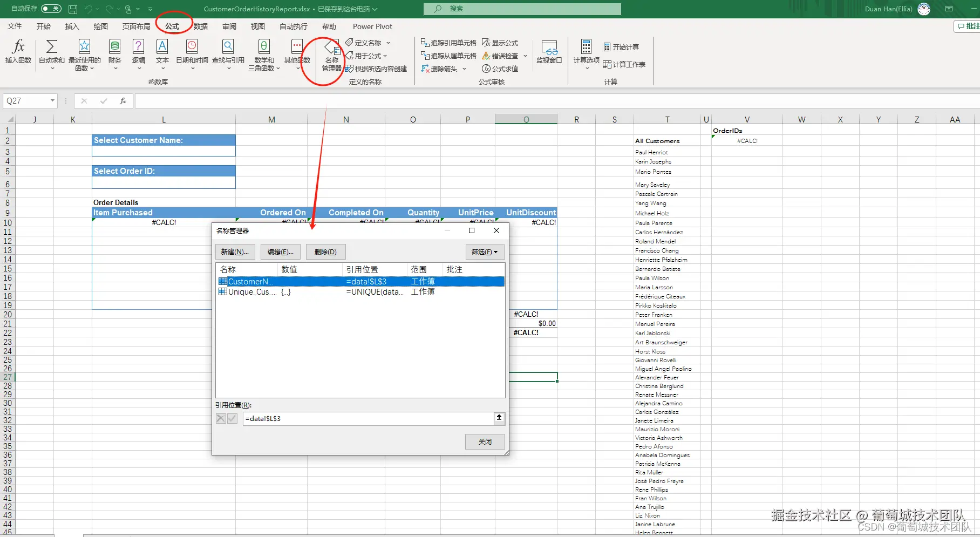
Task: Click the Select Customer Name input cell
Action: pos(164,151)
